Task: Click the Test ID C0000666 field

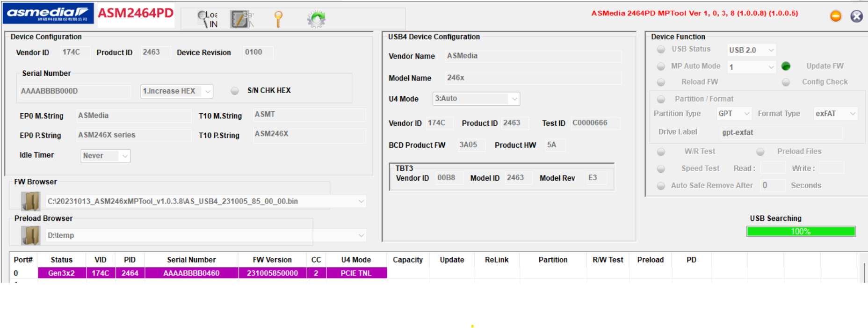Action: [x=595, y=123]
